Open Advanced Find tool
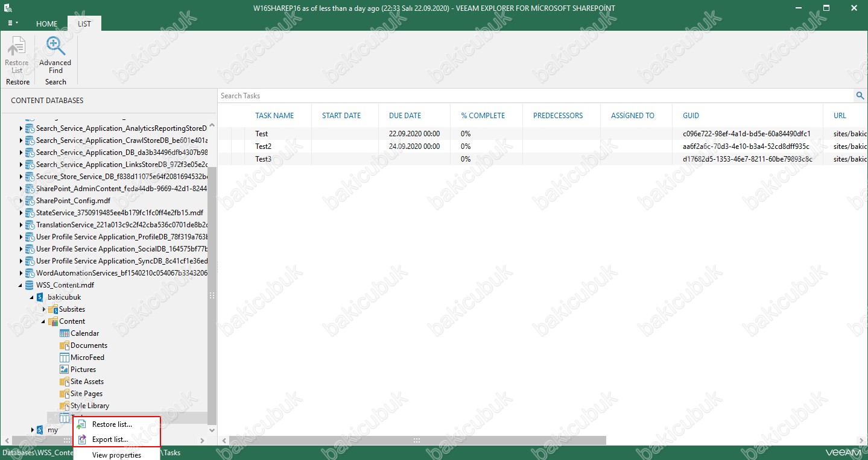Viewport: 868px width, 460px height. point(55,55)
